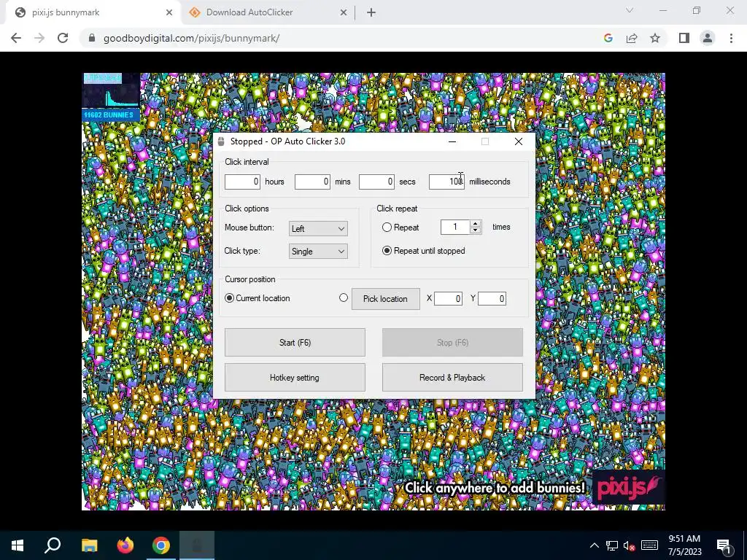The width and height of the screenshot is (747, 560).
Task: Open the notification center icon
Action: pos(724,546)
